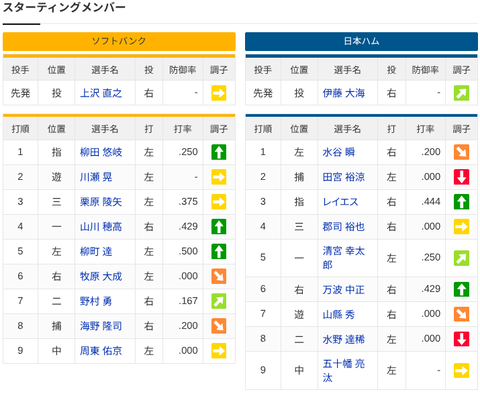Open pitcher 上沢 直之 player page
Screen dimensions: 480x394
[x=101, y=93]
